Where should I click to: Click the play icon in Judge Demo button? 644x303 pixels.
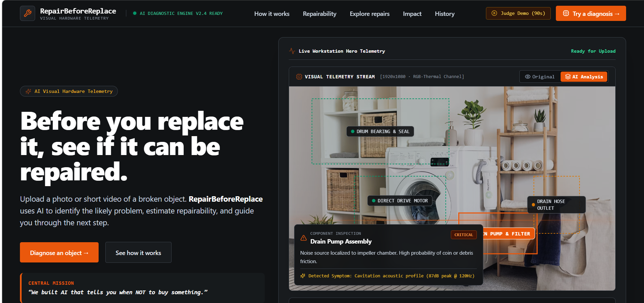[x=494, y=13]
